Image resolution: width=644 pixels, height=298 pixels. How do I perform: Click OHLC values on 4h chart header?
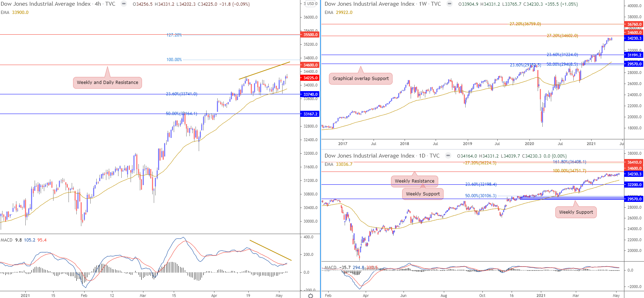191,4
